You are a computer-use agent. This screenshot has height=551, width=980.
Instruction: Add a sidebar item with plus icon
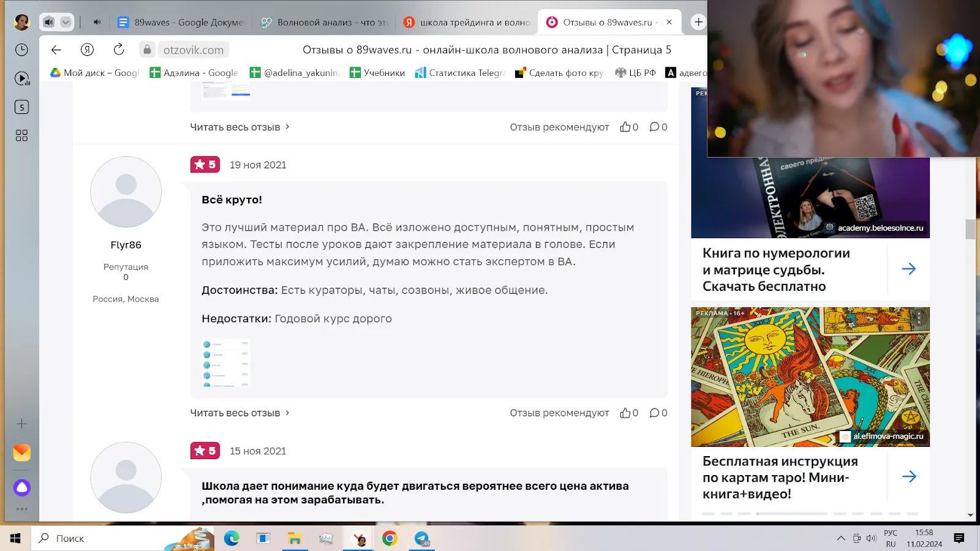tap(21, 424)
